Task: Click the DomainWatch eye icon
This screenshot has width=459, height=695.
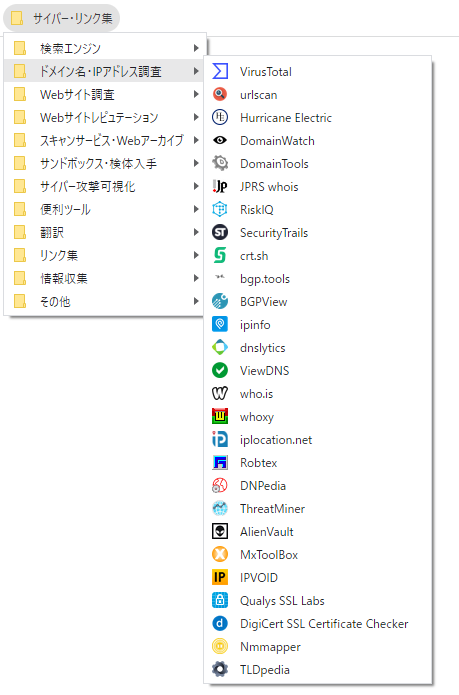Action: click(220, 141)
